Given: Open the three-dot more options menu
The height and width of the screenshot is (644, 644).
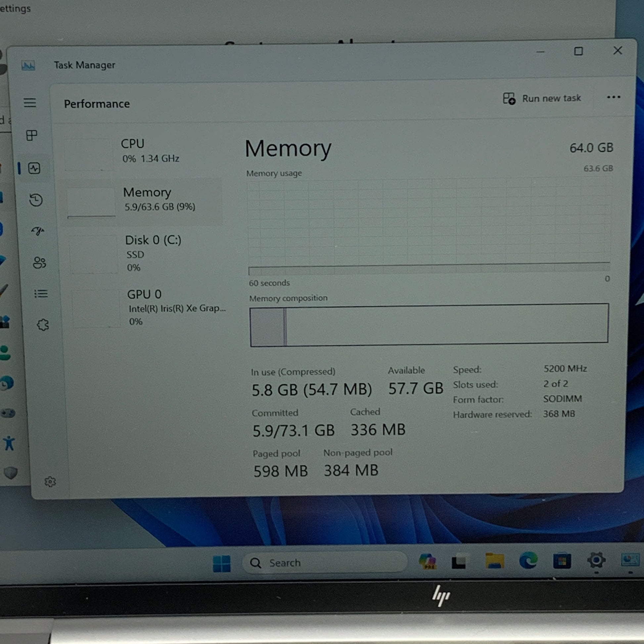Looking at the screenshot, I should 613,97.
